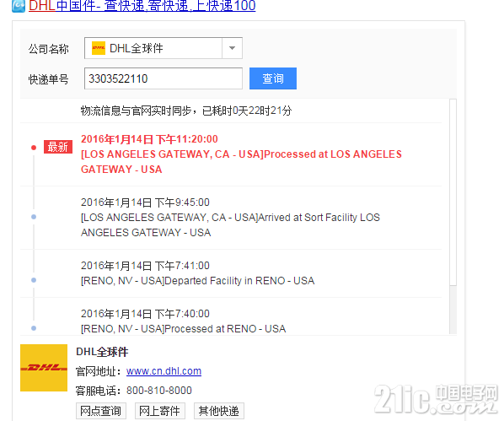Click the kuaidi100 site icon beside the title
This screenshot has height=421, width=504.
19,6
